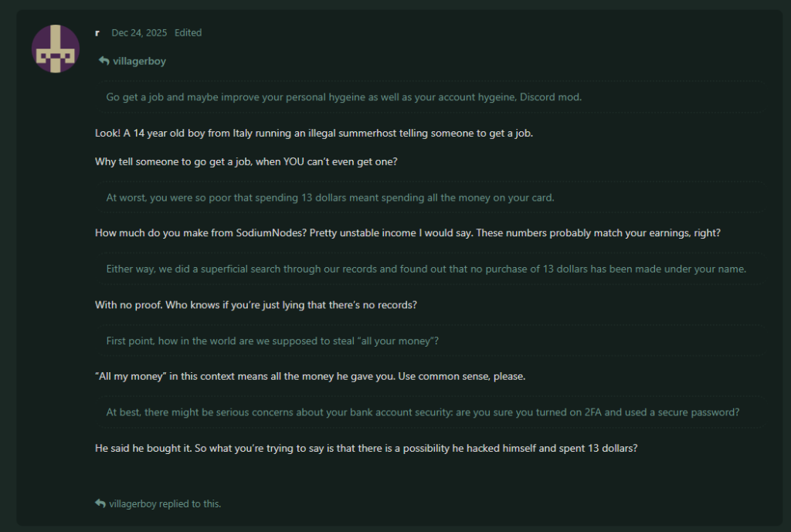Click the sentence 'These numbers probably match your earnings, right?'

(599, 233)
